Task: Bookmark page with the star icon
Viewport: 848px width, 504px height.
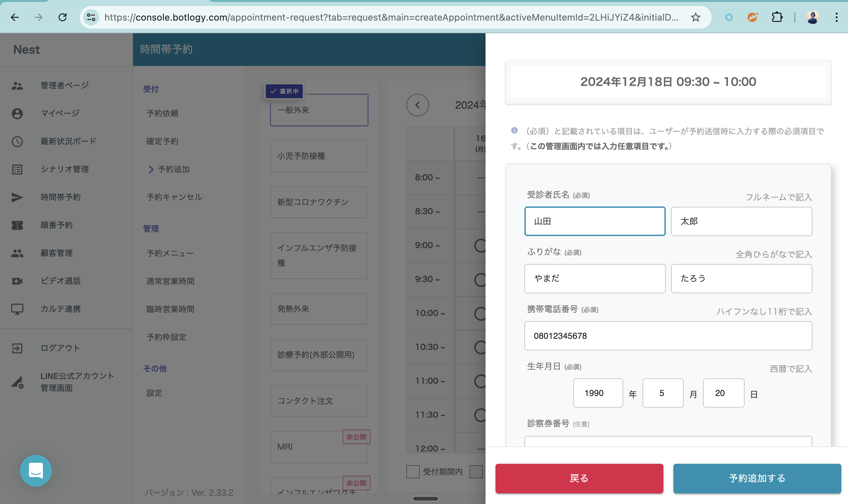Action: pos(695,17)
